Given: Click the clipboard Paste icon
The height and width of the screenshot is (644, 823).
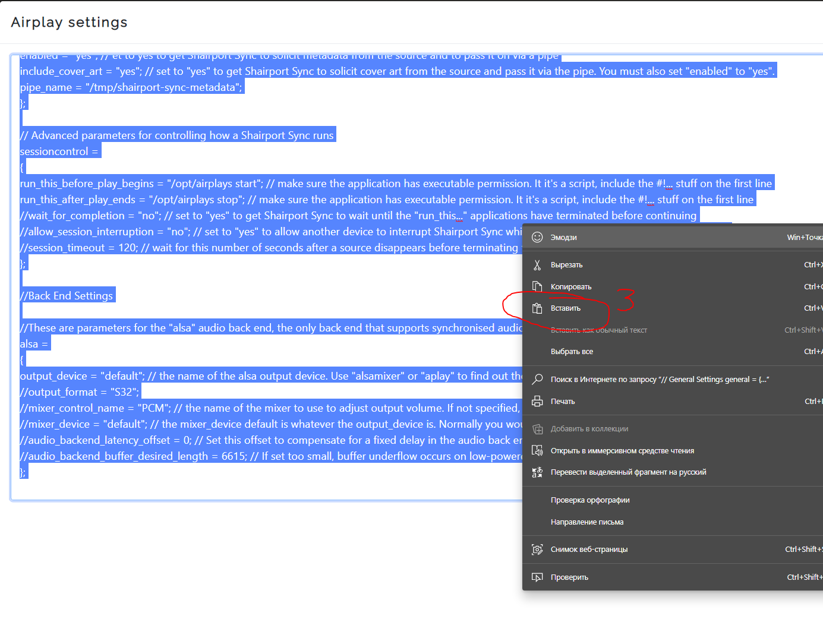Looking at the screenshot, I should coord(537,308).
